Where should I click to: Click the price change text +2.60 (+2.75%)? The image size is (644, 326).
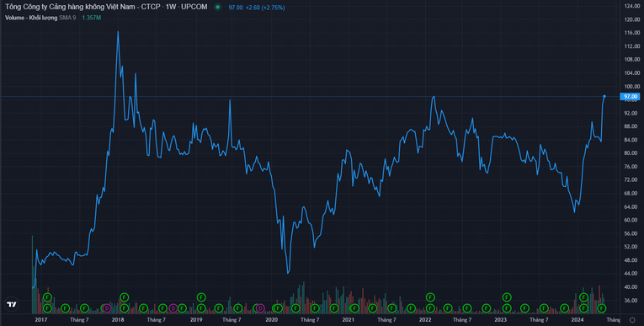265,8
